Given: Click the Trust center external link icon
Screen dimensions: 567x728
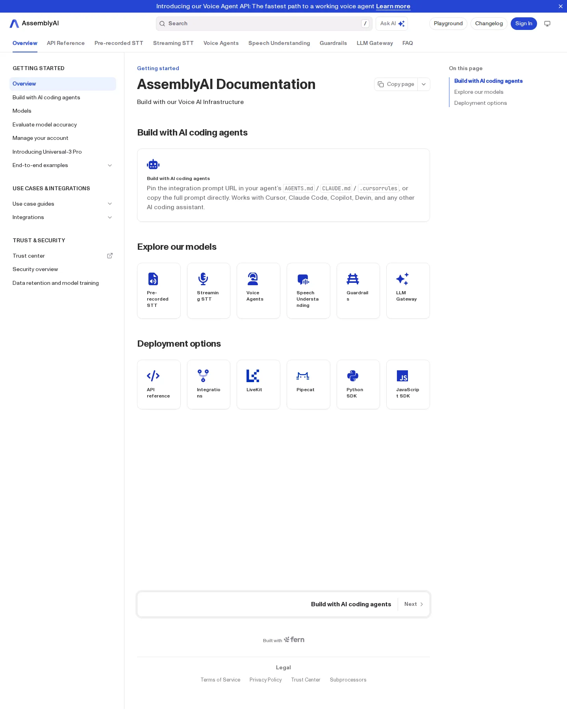Looking at the screenshot, I should [x=110, y=256].
